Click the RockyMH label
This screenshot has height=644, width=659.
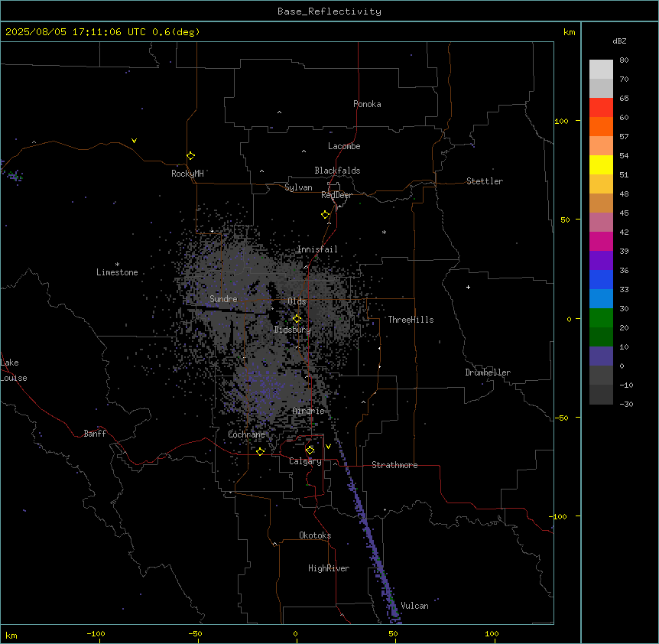click(187, 174)
